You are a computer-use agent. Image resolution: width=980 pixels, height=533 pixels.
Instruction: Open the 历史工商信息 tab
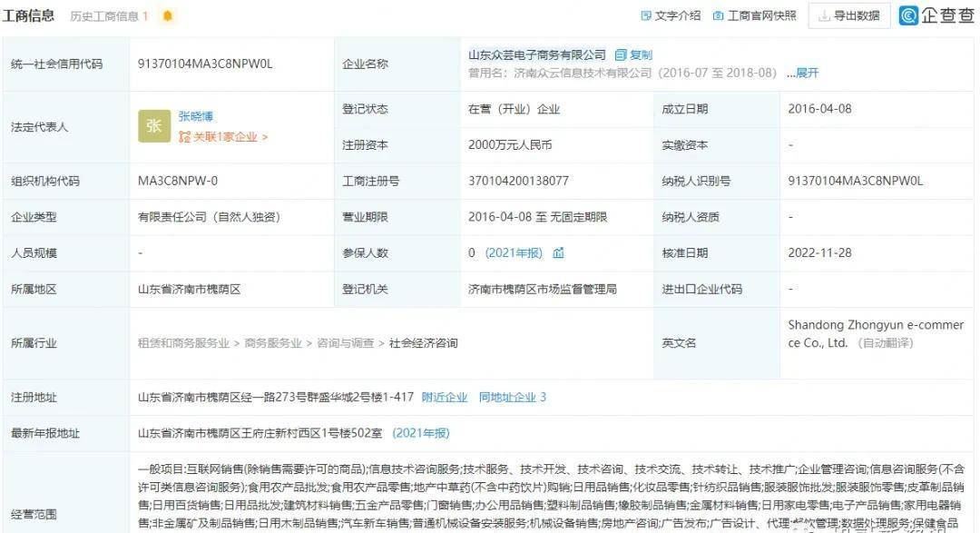click(109, 16)
